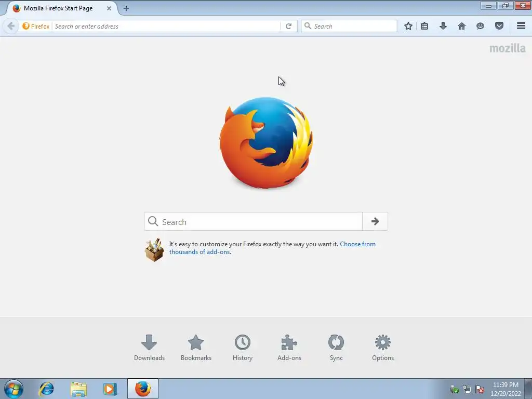The image size is (532, 399).
Task: Open History from the bottom launcher
Action: click(242, 348)
